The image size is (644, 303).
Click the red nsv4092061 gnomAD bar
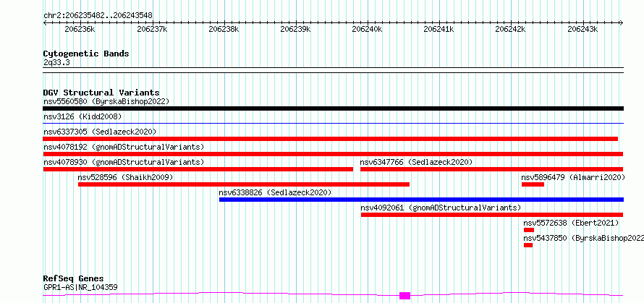492,215
